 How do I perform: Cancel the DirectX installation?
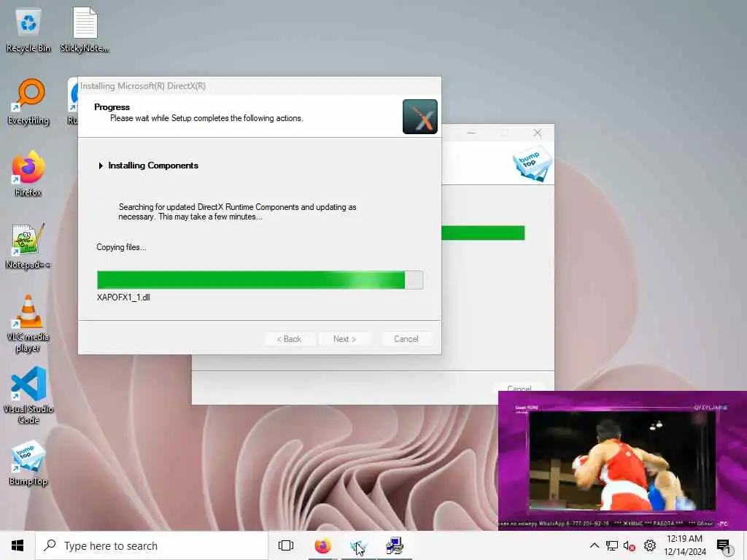click(x=406, y=339)
